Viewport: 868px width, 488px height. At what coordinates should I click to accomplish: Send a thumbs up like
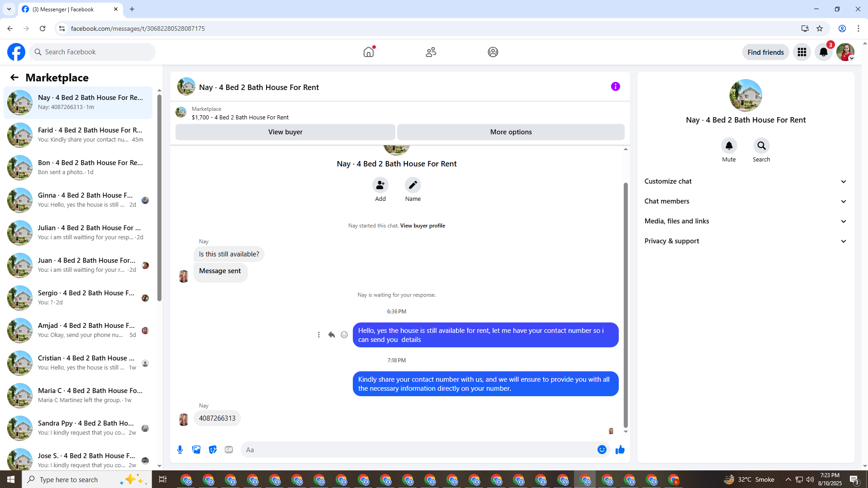pos(620,450)
